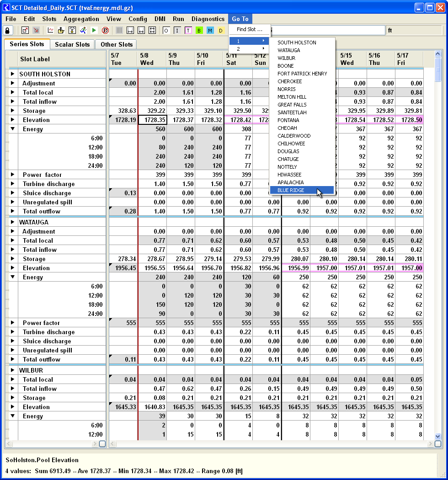Click the vertical scrollbar thumb
This screenshot has width=448, height=480.
point(438,70)
